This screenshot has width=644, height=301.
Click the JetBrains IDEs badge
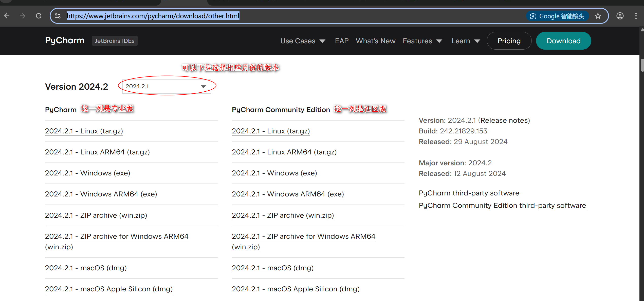[115, 41]
